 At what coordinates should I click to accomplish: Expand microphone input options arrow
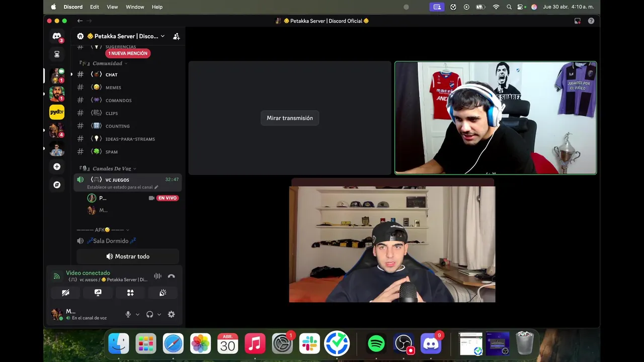pos(137,314)
